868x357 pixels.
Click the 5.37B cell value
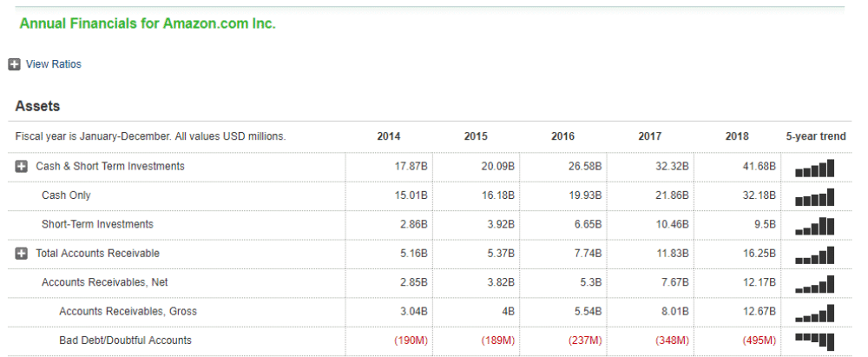point(501,254)
